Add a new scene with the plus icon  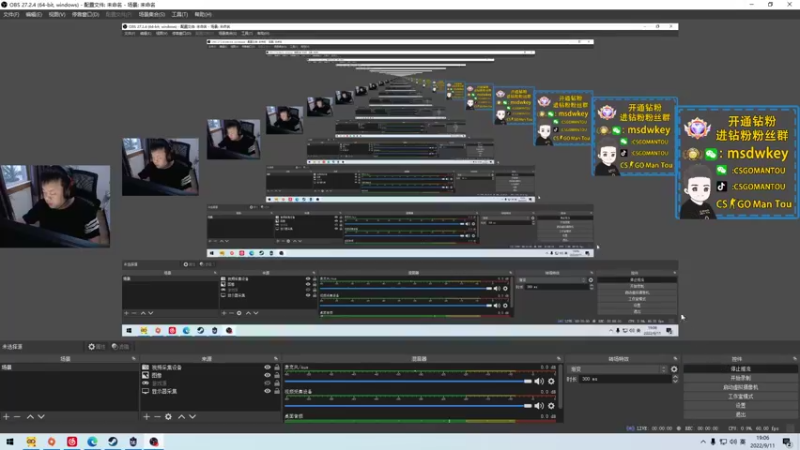click(x=6, y=417)
